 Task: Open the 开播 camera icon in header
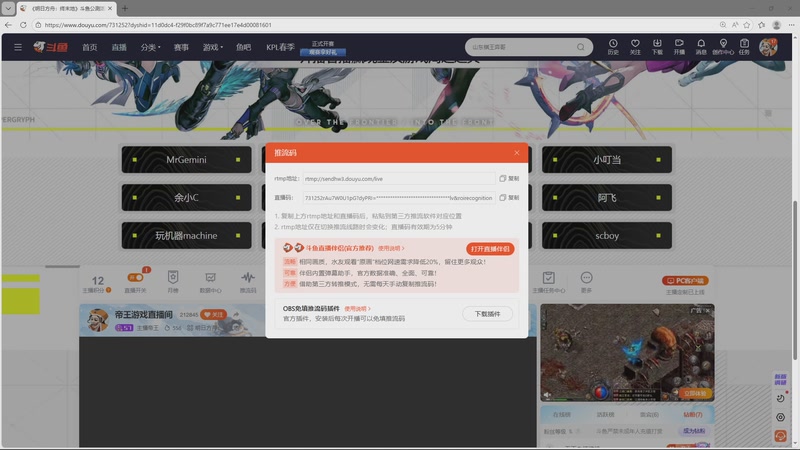(679, 46)
